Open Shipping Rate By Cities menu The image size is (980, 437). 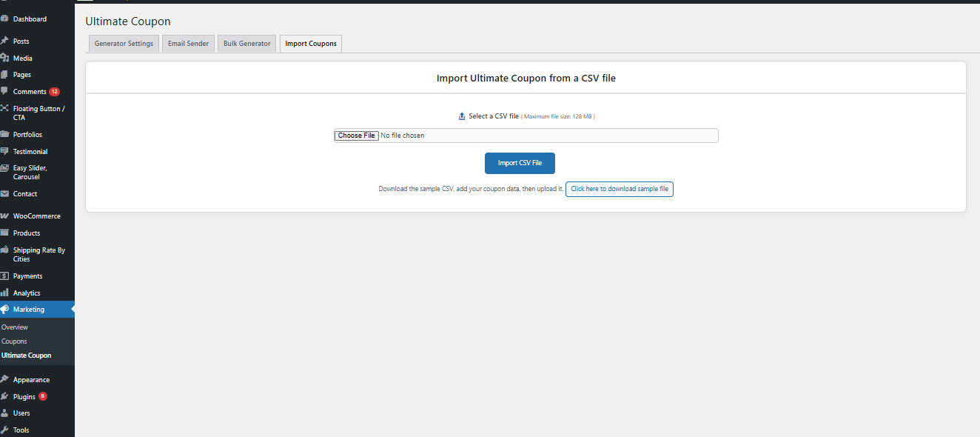(x=38, y=255)
